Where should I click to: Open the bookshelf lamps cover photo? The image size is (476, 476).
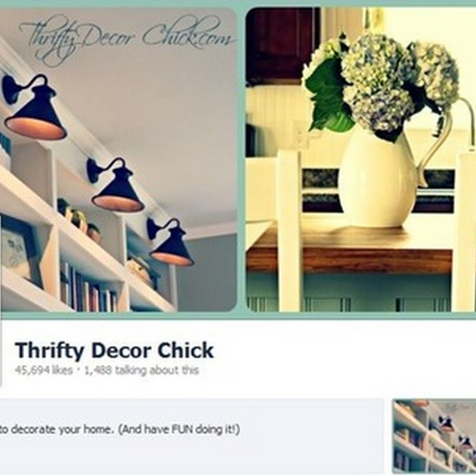pos(118,159)
